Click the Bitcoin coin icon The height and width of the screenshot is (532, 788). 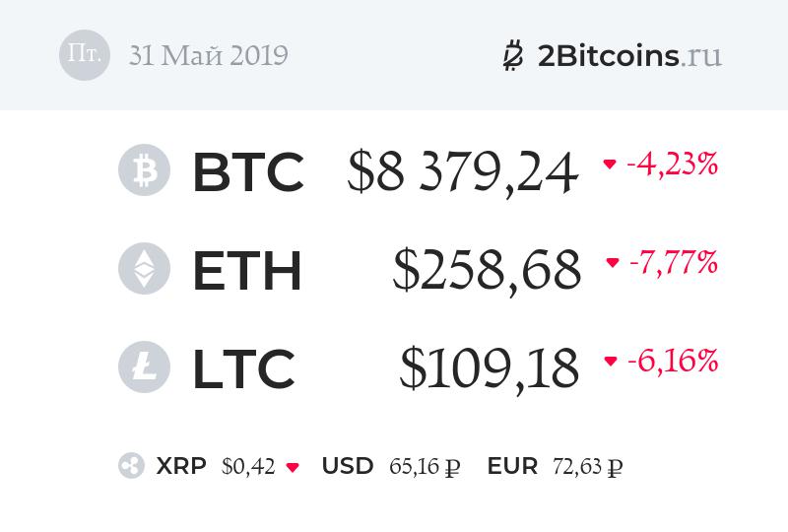coord(144,170)
